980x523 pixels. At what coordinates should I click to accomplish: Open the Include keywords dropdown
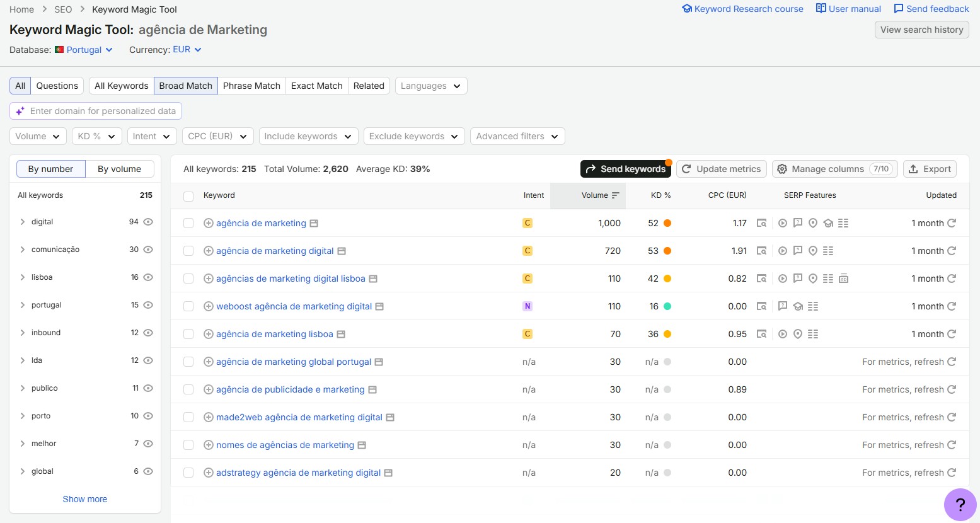[309, 136]
